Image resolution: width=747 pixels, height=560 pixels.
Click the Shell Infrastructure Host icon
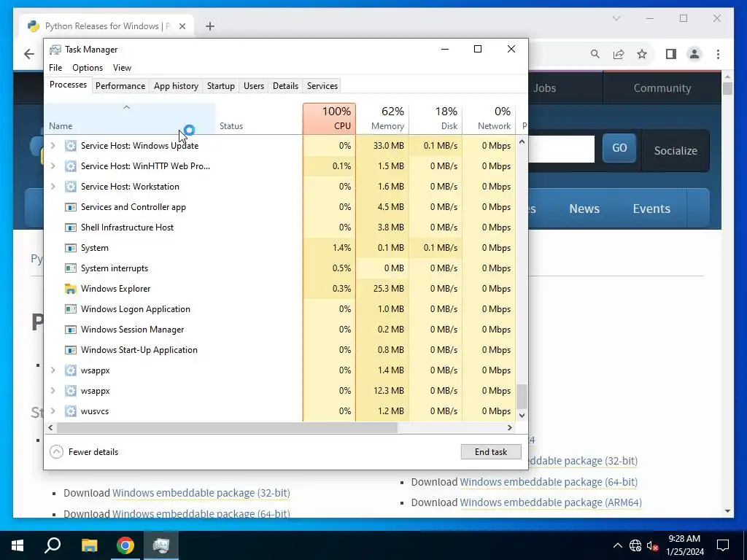point(71,227)
